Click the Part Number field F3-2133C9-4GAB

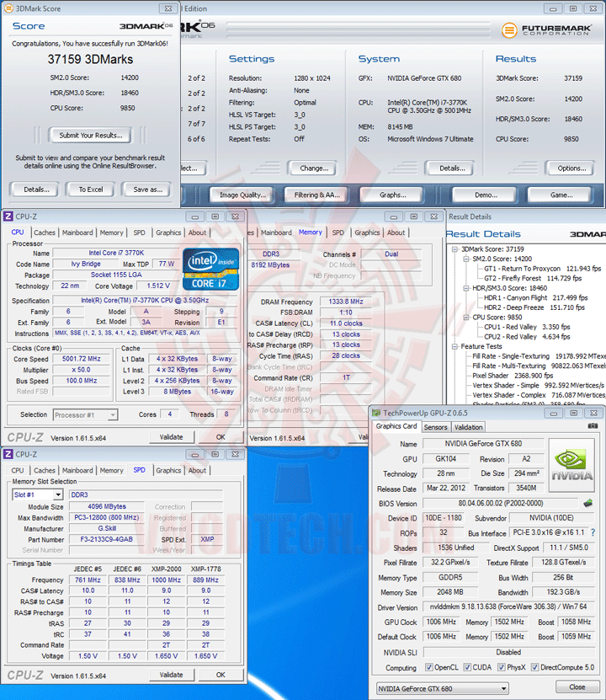pyautogui.click(x=107, y=539)
